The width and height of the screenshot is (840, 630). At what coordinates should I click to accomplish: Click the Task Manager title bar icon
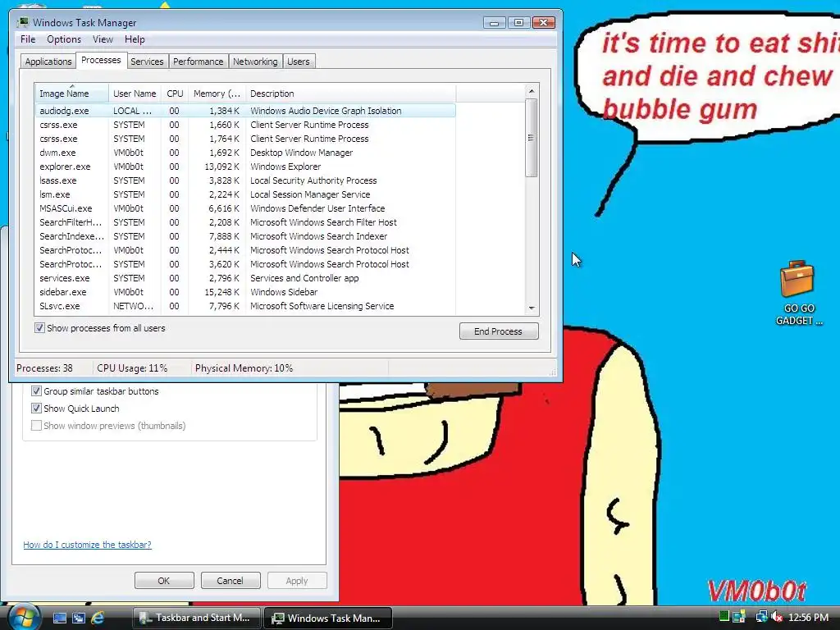pos(23,22)
